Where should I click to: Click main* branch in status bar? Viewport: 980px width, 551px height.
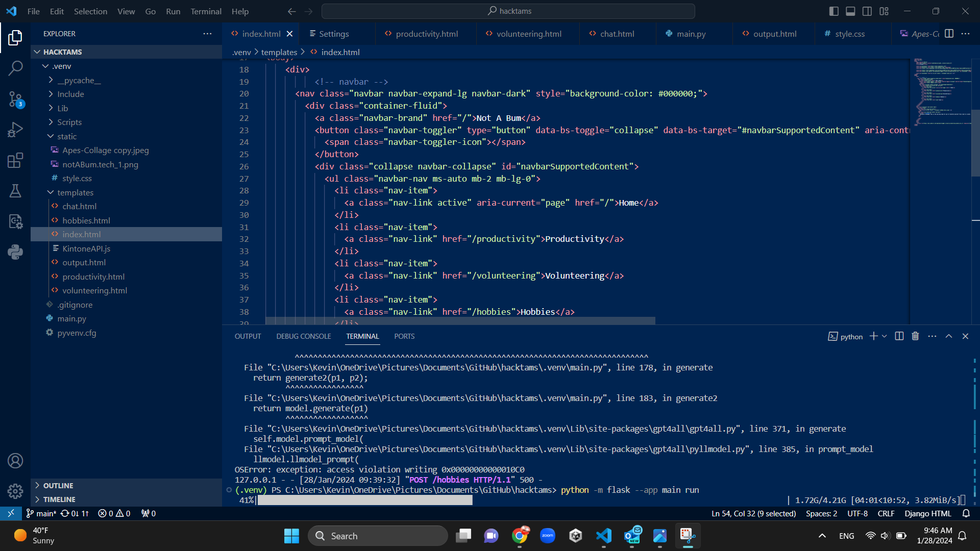tap(41, 514)
